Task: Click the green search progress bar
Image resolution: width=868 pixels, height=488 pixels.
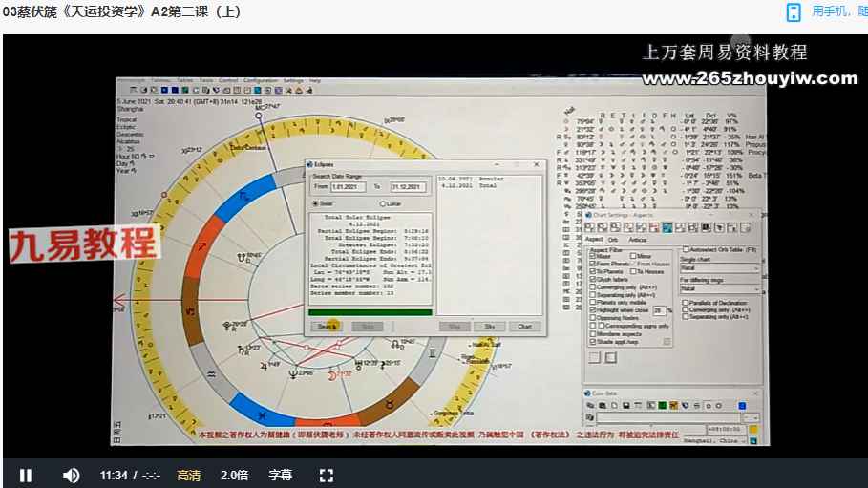Action: [x=370, y=313]
